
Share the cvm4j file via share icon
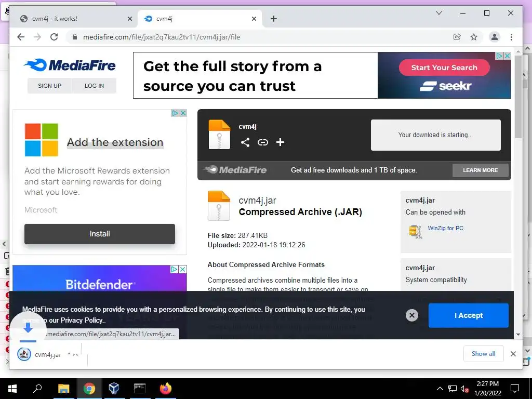point(245,142)
